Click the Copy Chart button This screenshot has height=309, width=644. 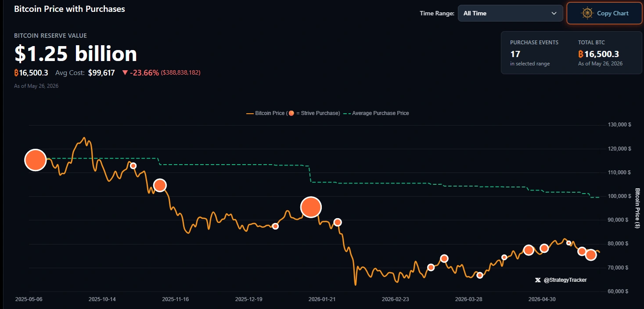[605, 13]
